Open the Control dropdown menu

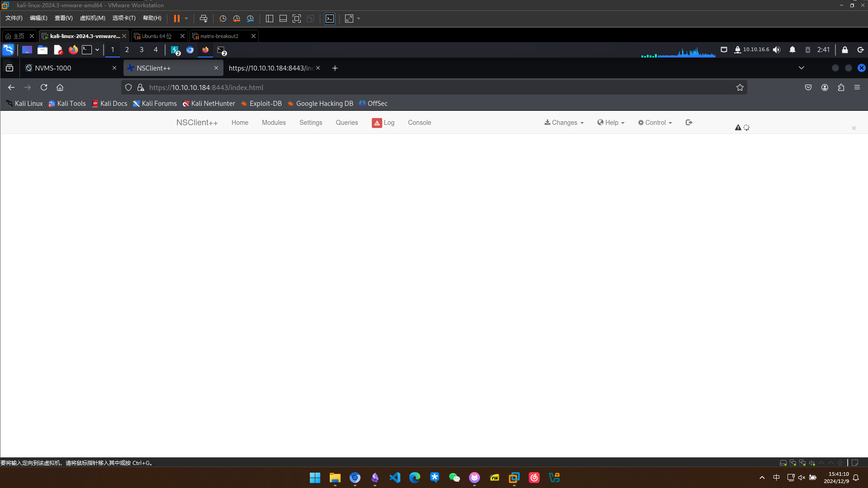[655, 123]
